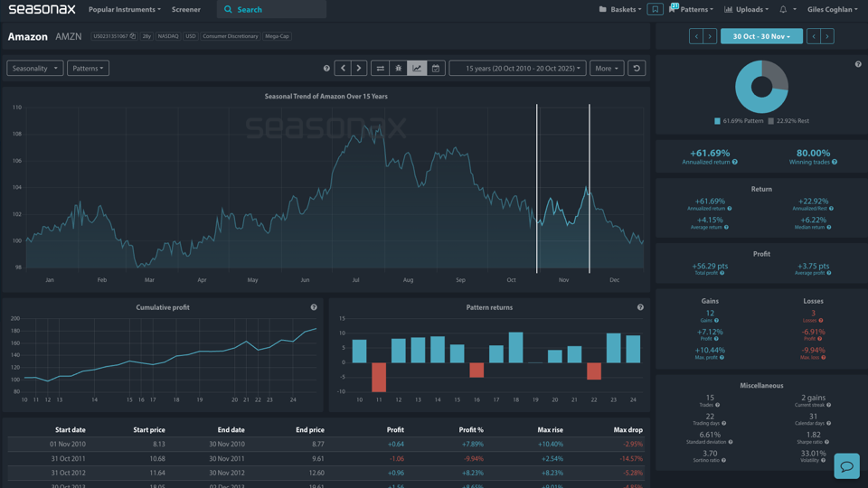Screen dimensions: 868x488
Task: Click the donut chart's pattern segment
Action: click(x=749, y=95)
